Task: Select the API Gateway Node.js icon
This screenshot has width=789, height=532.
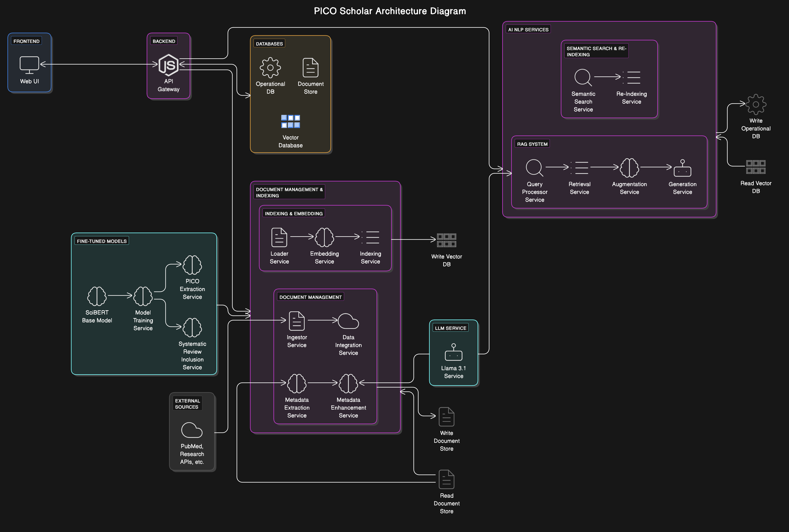Action: click(168, 65)
